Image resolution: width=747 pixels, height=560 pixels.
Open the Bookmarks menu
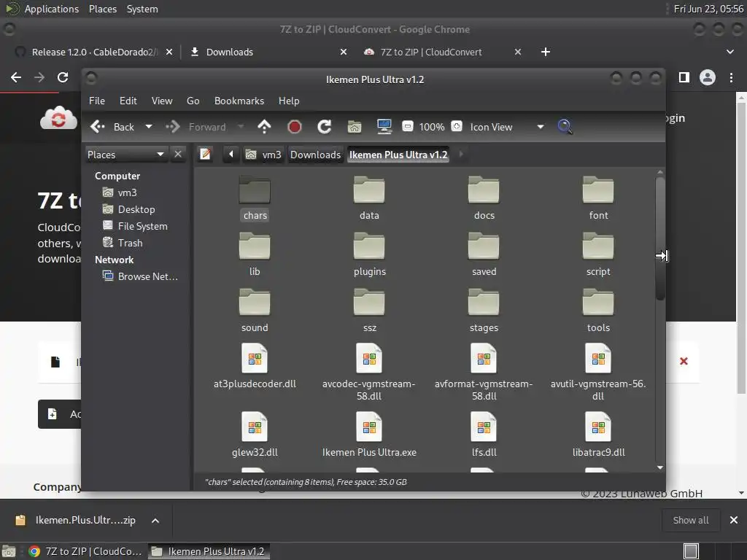click(239, 101)
